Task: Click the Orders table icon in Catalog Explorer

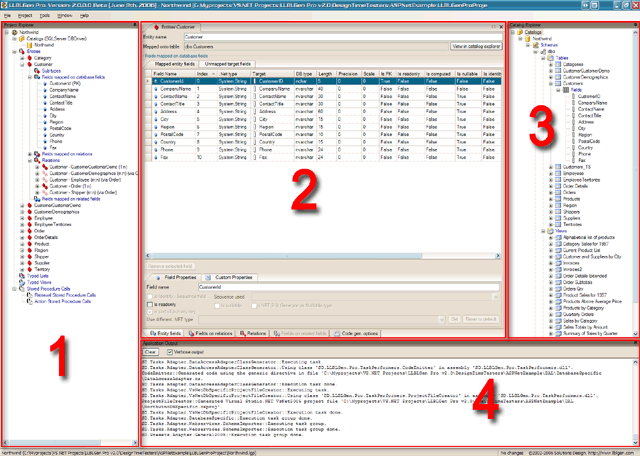Action: pos(558,192)
